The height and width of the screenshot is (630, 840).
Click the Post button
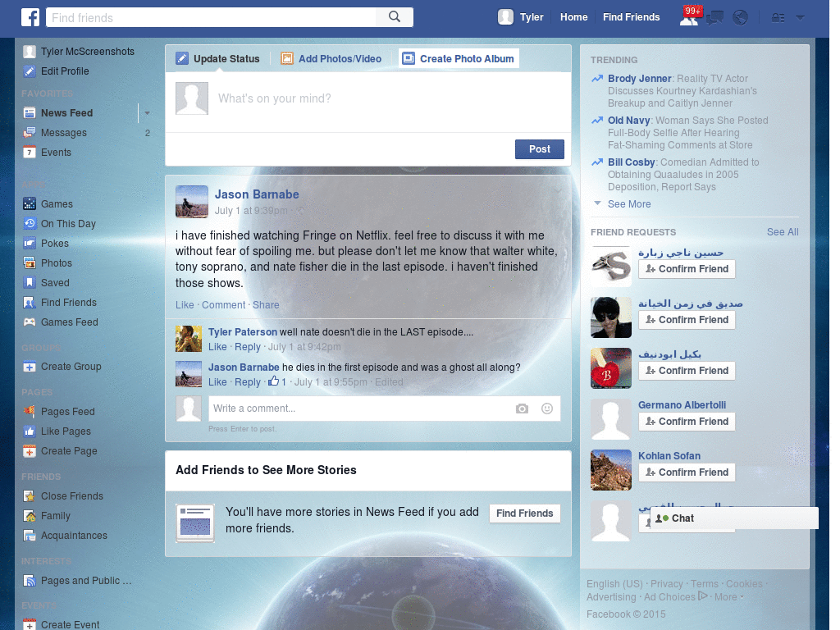(540, 149)
